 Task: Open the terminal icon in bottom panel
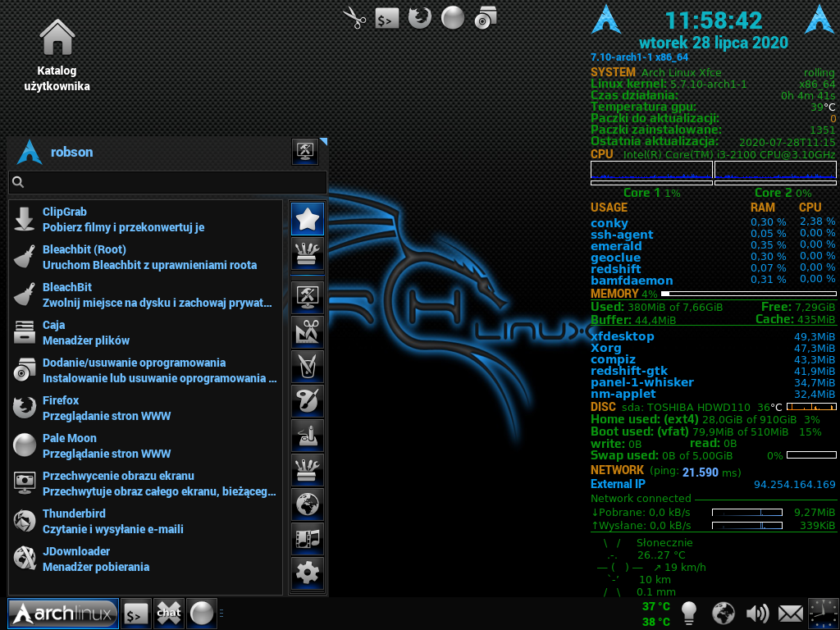[x=135, y=614]
